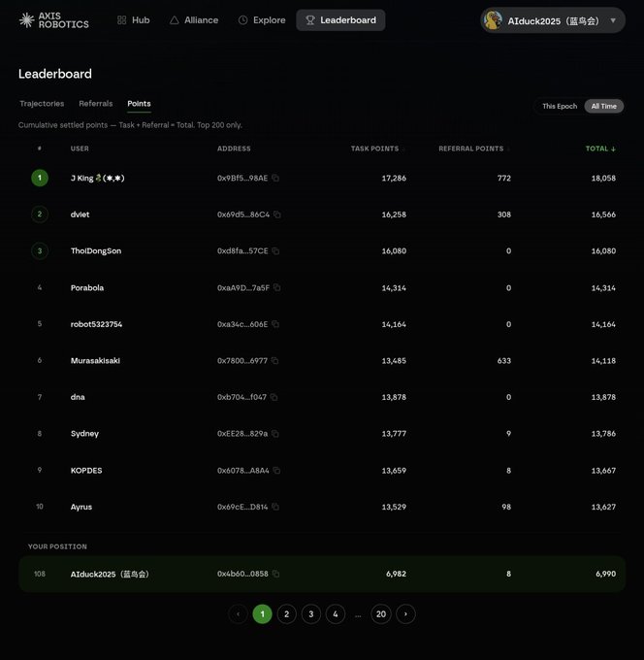This screenshot has height=660, width=644.
Task: Click user name robot5323754
Action: coord(96,324)
